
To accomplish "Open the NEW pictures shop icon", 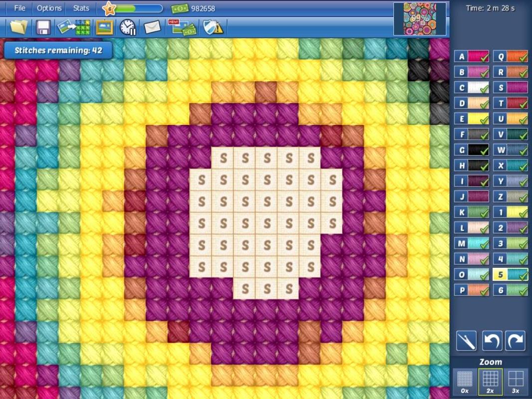I will click(x=182, y=27).
